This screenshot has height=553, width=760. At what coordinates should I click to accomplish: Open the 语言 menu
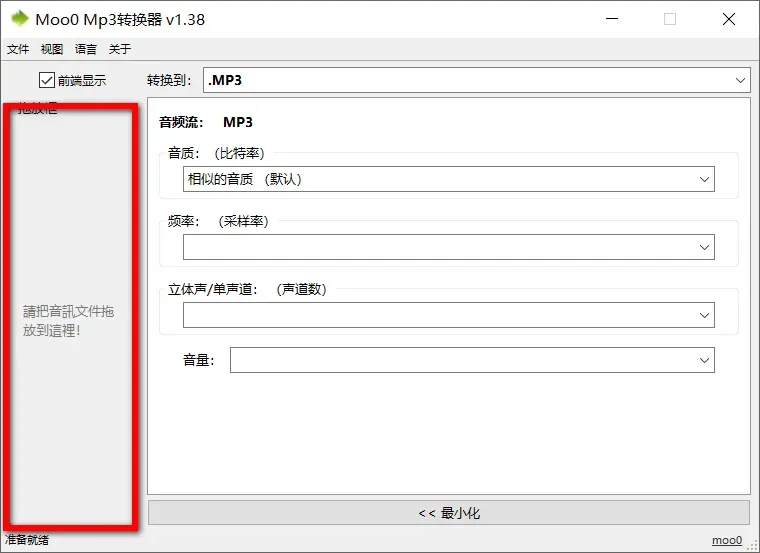tap(86, 49)
